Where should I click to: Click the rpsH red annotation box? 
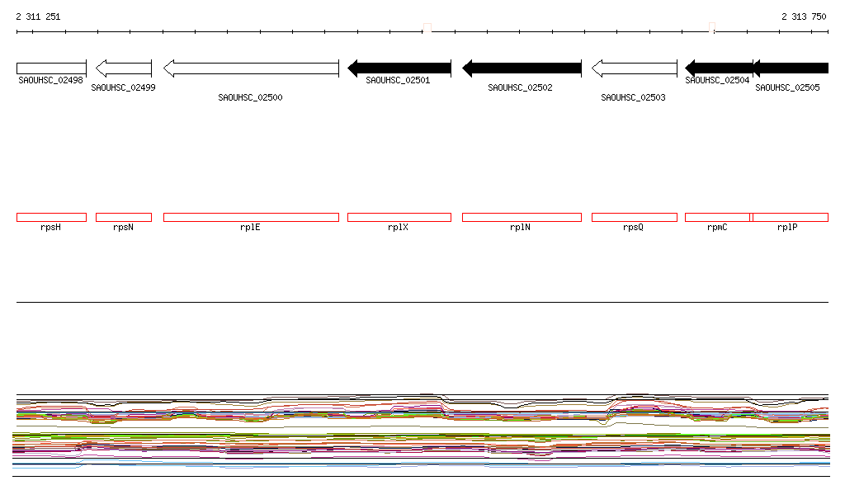pyautogui.click(x=51, y=218)
